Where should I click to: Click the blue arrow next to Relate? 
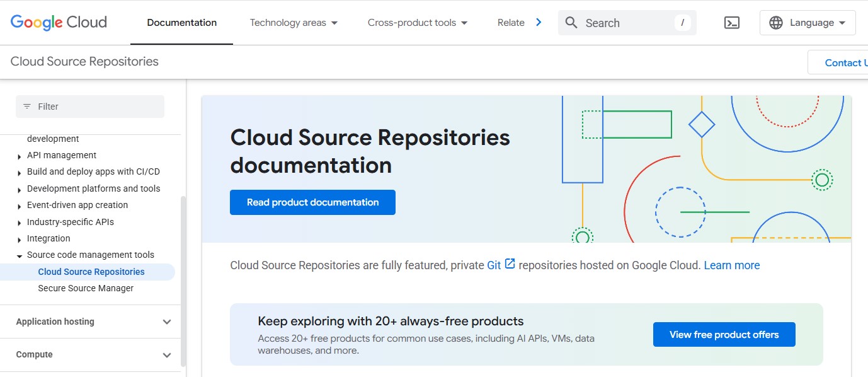pyautogui.click(x=539, y=22)
